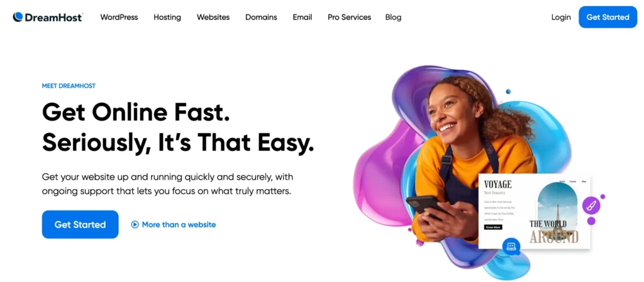Click the Get Started button in the header
Image resolution: width=644 pixels, height=282 pixels.
coord(608,17)
